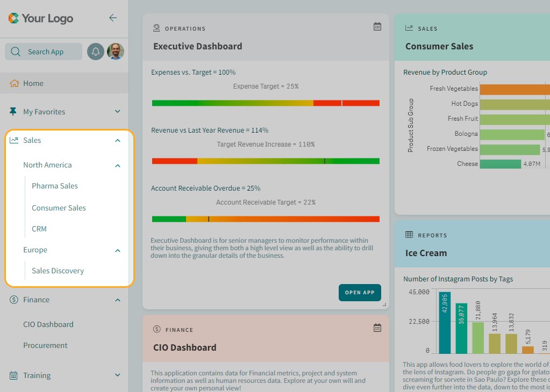The width and height of the screenshot is (550, 392).
Task: Open the user profile avatar
Action: pos(116,52)
